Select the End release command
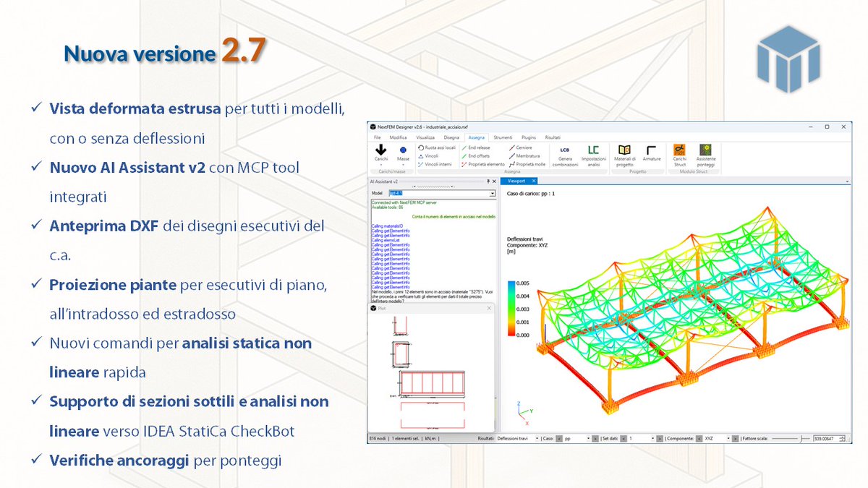 point(475,147)
